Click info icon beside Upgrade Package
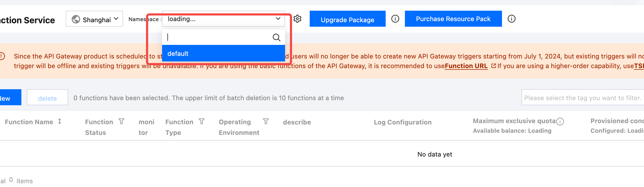 click(x=395, y=19)
